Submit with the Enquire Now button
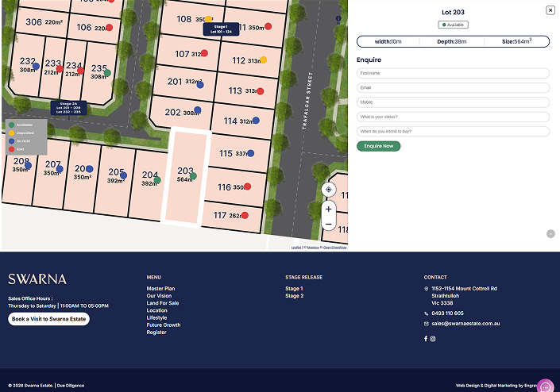This screenshot has height=392, width=560. click(x=379, y=146)
